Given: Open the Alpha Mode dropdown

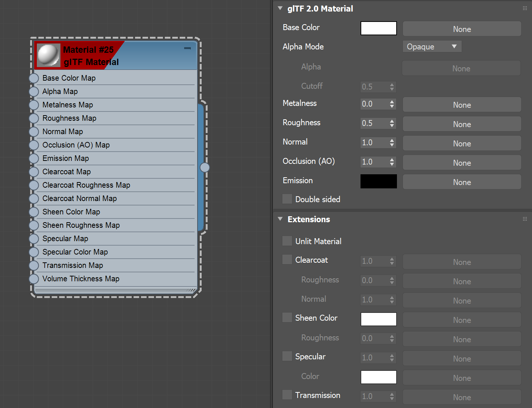Looking at the screenshot, I should (432, 46).
